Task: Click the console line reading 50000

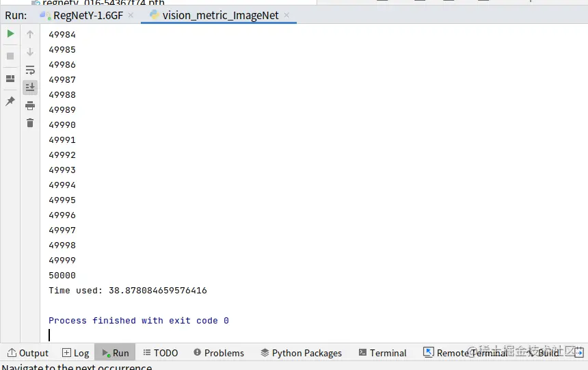Action: [62, 276]
